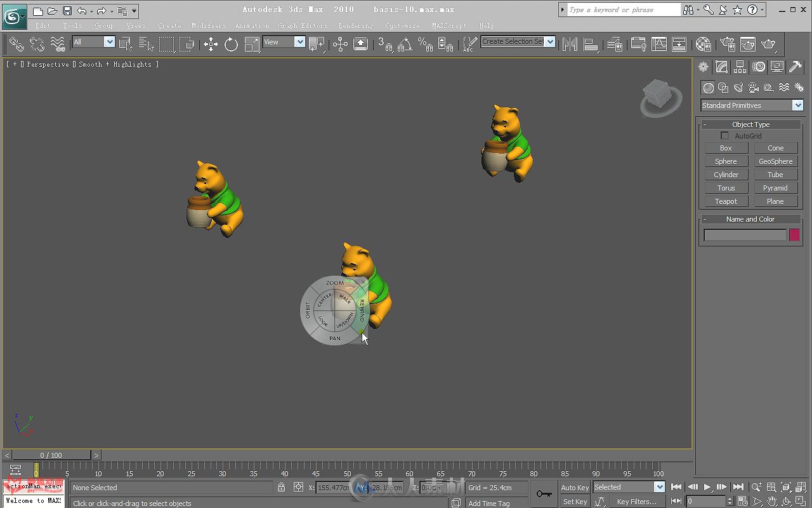Viewport: 812px width, 508px height.
Task: Click the Zoom Extents All navigation icon
Action: [800, 487]
